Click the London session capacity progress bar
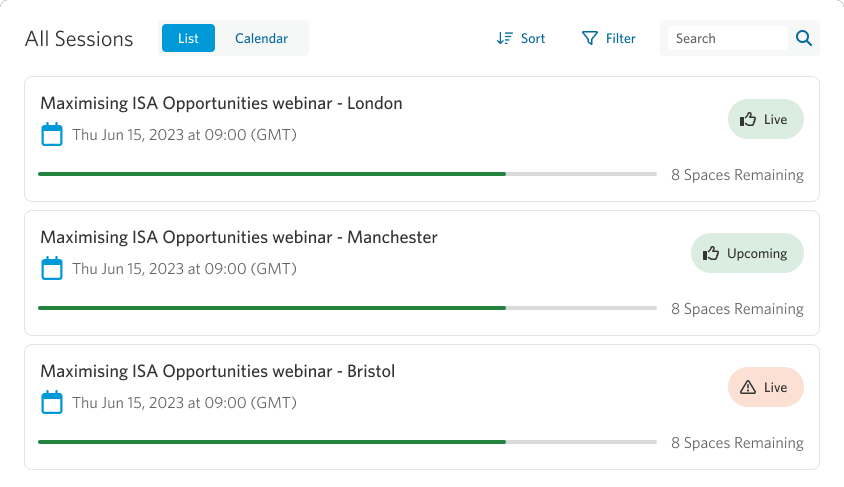The height and width of the screenshot is (487, 844). (347, 174)
